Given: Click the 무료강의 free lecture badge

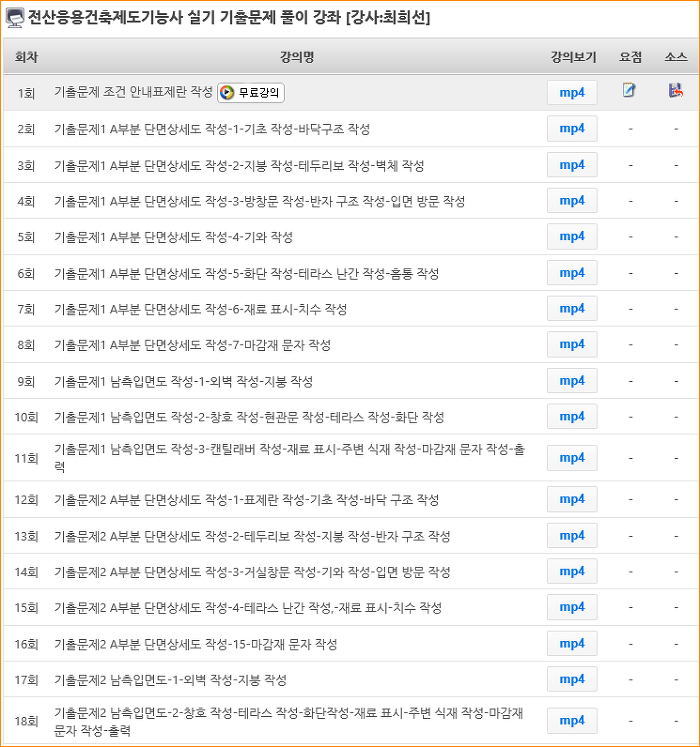Looking at the screenshot, I should pos(251,92).
